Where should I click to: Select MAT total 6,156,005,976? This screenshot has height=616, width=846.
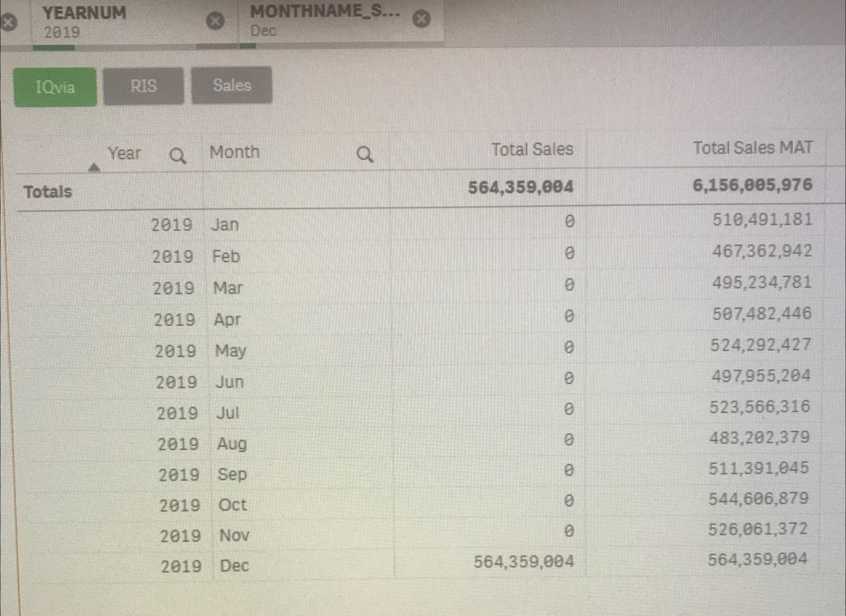pos(753,185)
